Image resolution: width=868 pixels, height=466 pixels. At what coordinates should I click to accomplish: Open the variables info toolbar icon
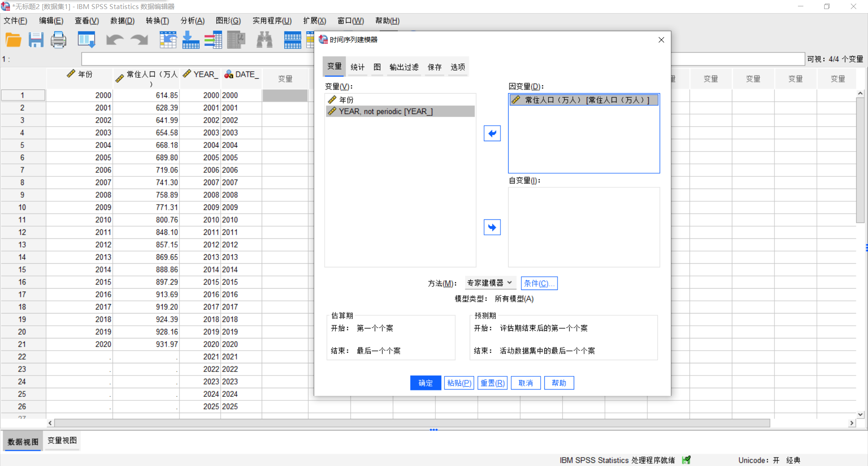click(213, 40)
